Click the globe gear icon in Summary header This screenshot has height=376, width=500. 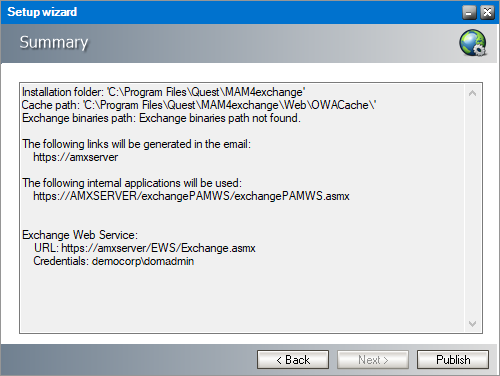coord(473,43)
